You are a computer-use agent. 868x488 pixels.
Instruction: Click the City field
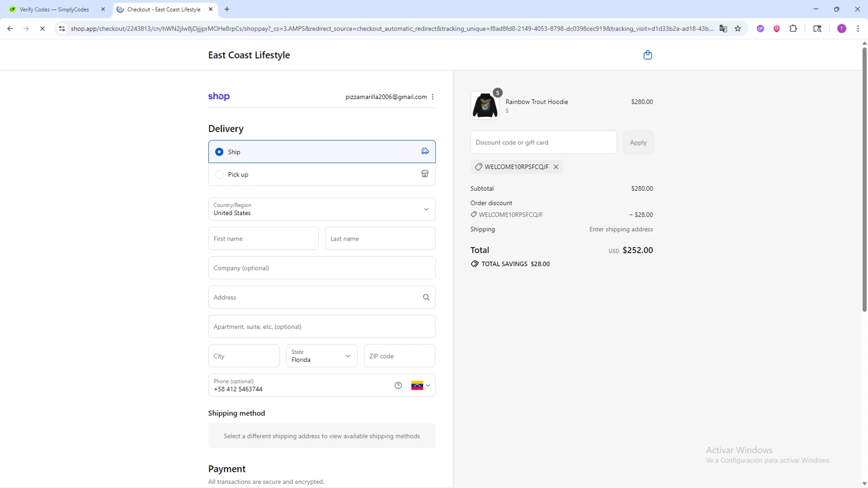coord(244,356)
